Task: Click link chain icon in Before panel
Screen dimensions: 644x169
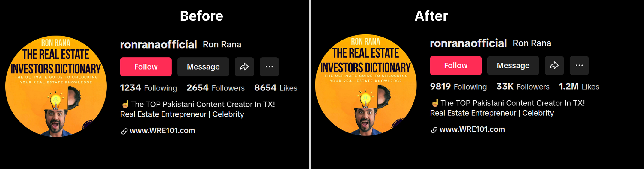Action: [124, 131]
